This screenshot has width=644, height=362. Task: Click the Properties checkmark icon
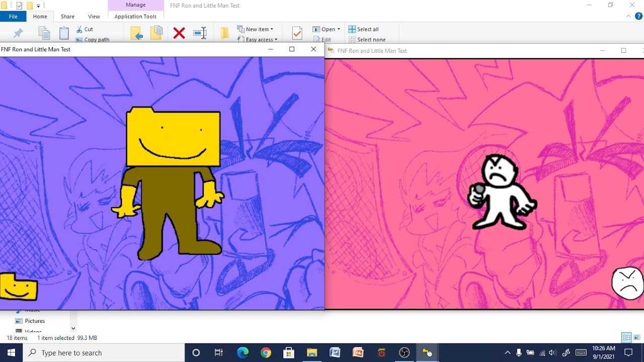pyautogui.click(x=297, y=34)
